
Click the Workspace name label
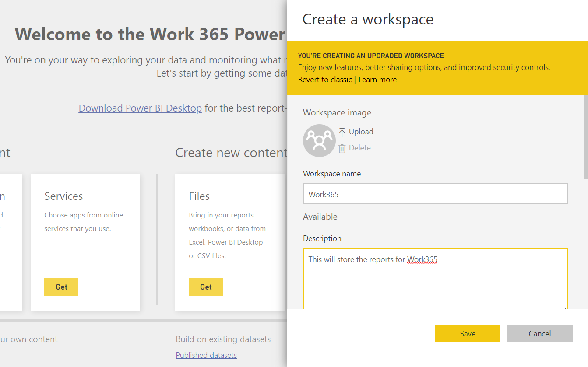point(332,174)
